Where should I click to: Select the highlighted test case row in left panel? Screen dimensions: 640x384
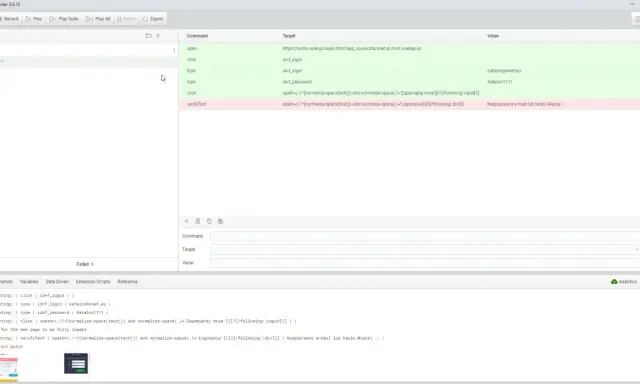click(x=89, y=62)
